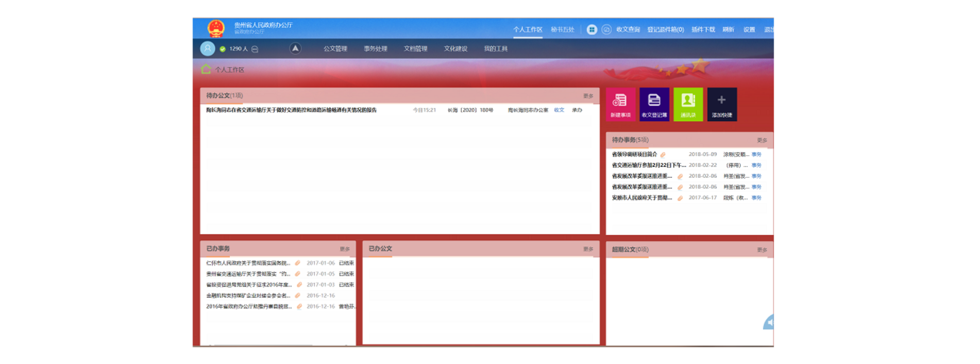Expand the 事务处理 menu
The image size is (980, 364).
click(375, 49)
